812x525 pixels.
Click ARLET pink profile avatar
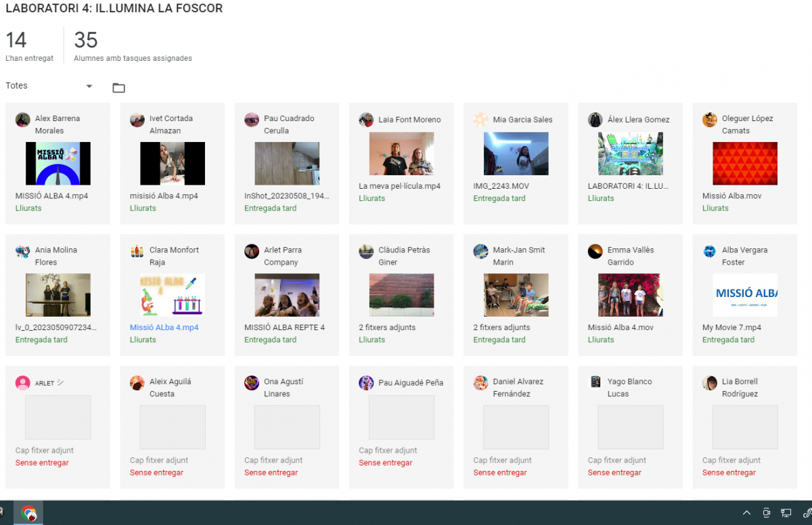[x=22, y=383]
